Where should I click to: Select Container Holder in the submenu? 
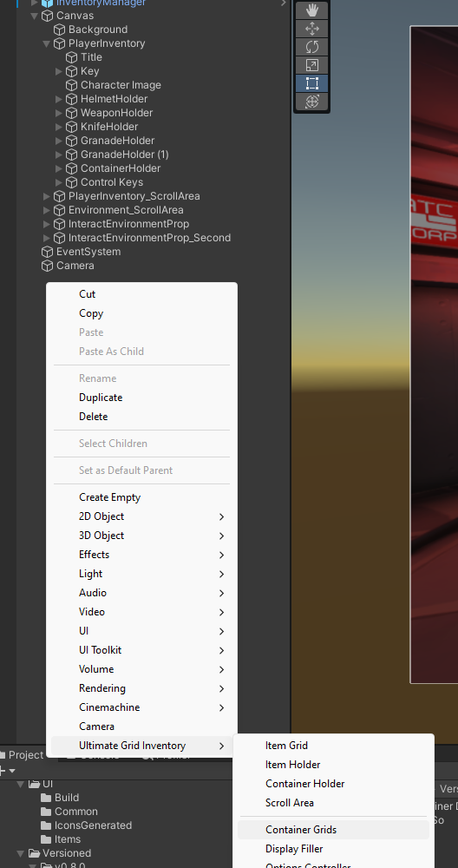point(334,784)
